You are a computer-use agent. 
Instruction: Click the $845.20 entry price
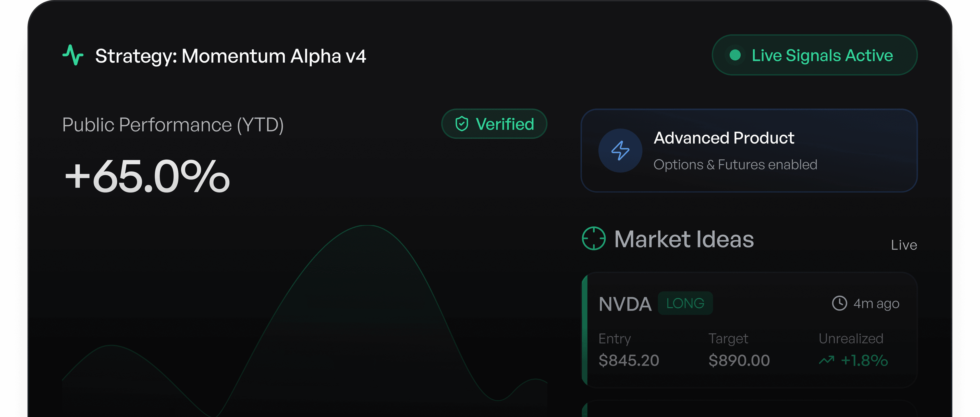(629, 360)
